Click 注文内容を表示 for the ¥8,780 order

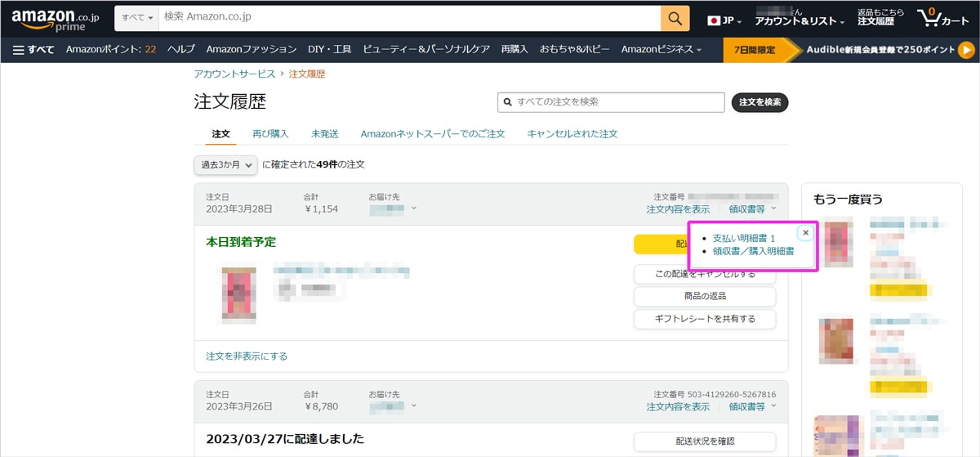coord(678,406)
